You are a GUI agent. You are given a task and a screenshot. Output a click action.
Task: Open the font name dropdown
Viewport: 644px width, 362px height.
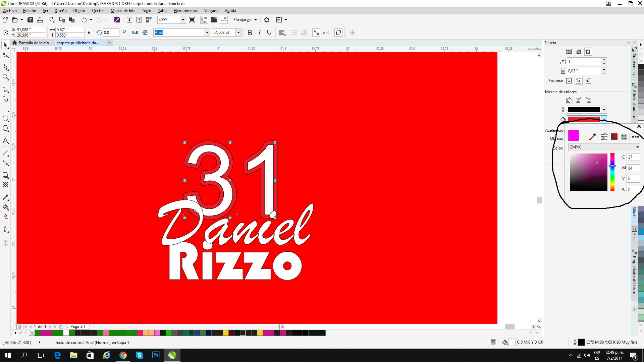[x=207, y=33]
